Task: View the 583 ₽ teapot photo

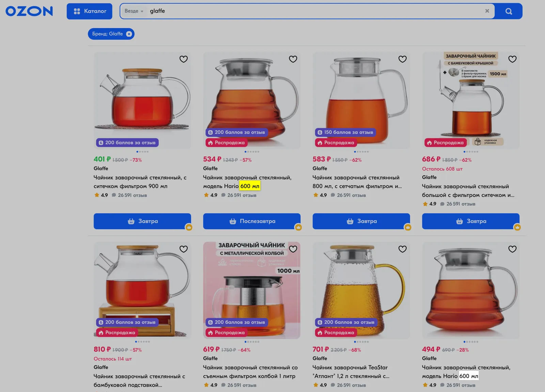Action: [361, 100]
